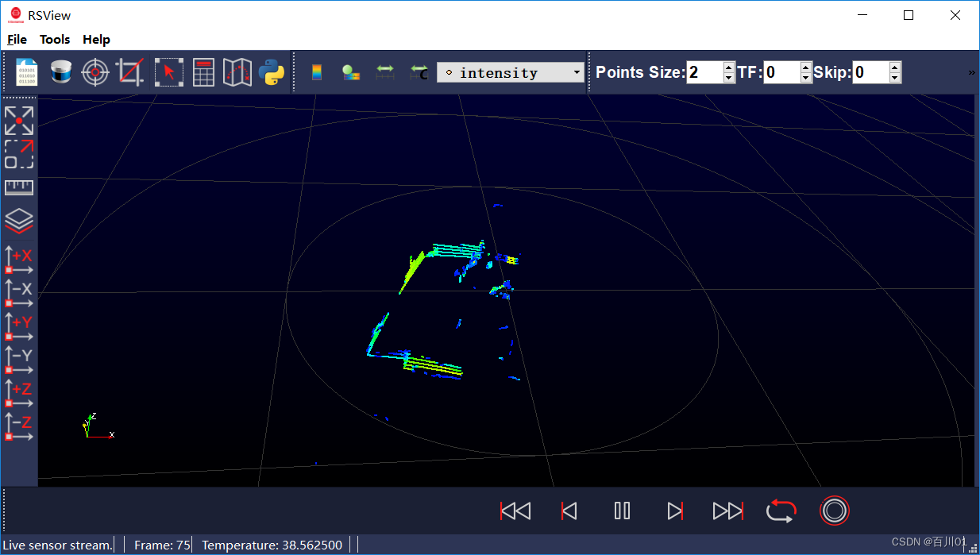This screenshot has height=555, width=980.
Task: Seek forward with fast-forward button
Action: tap(728, 511)
